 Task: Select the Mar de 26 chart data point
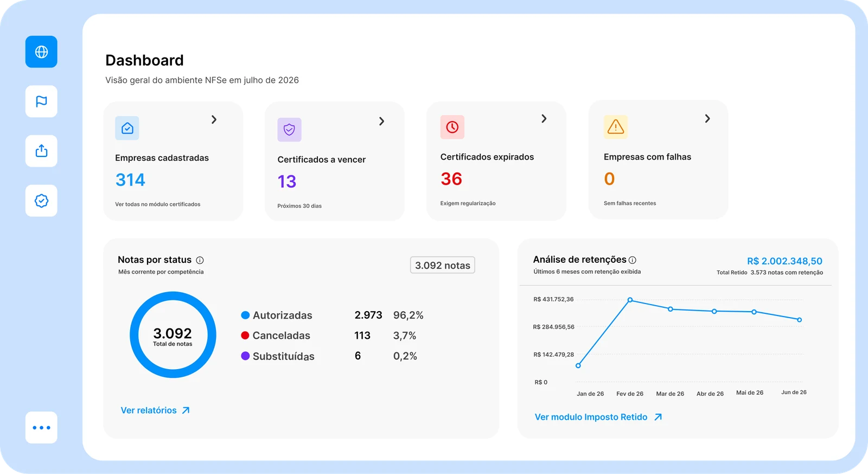tap(671, 309)
